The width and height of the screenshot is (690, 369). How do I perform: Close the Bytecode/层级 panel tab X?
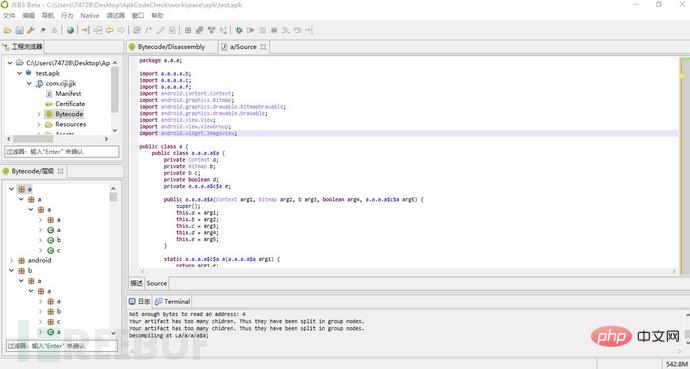coord(61,171)
